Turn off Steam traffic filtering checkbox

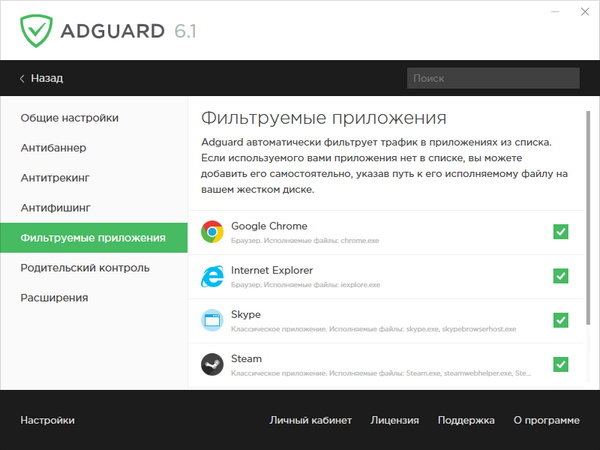(561, 364)
